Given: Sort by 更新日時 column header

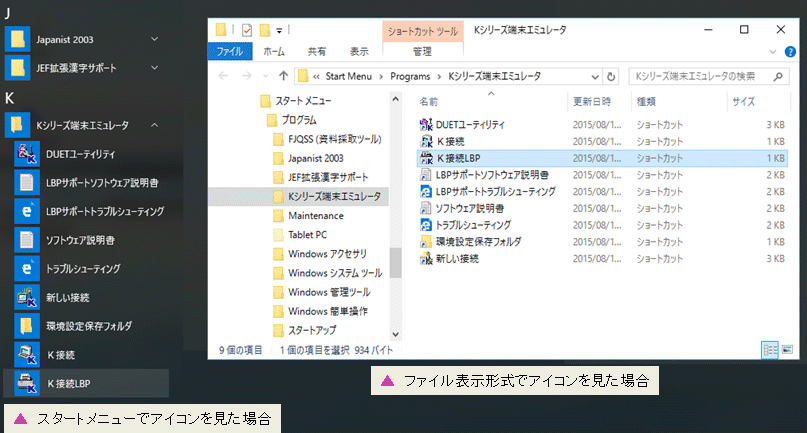Looking at the screenshot, I should tap(592, 101).
